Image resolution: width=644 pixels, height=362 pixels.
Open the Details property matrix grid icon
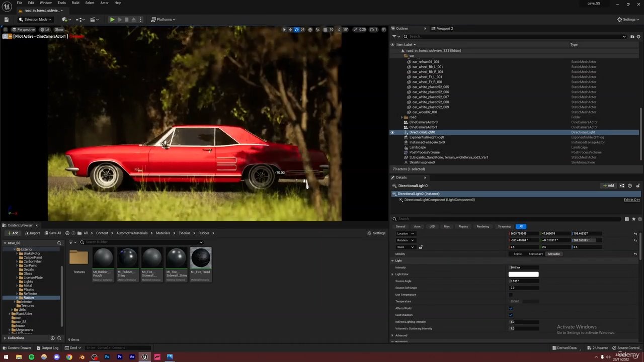pyautogui.click(x=626, y=219)
